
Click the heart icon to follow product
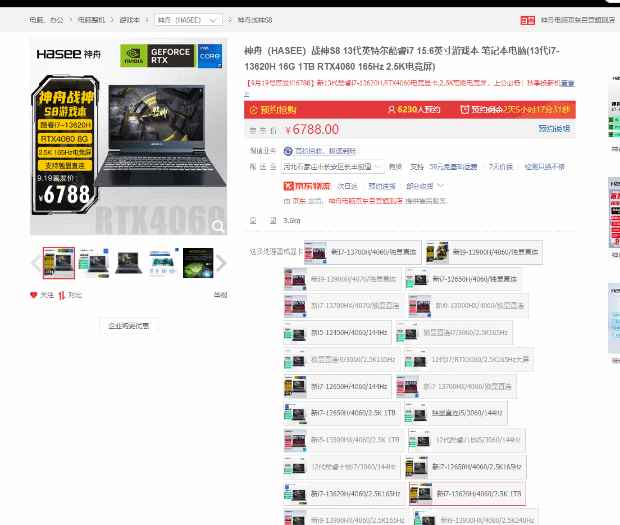pos(34,295)
